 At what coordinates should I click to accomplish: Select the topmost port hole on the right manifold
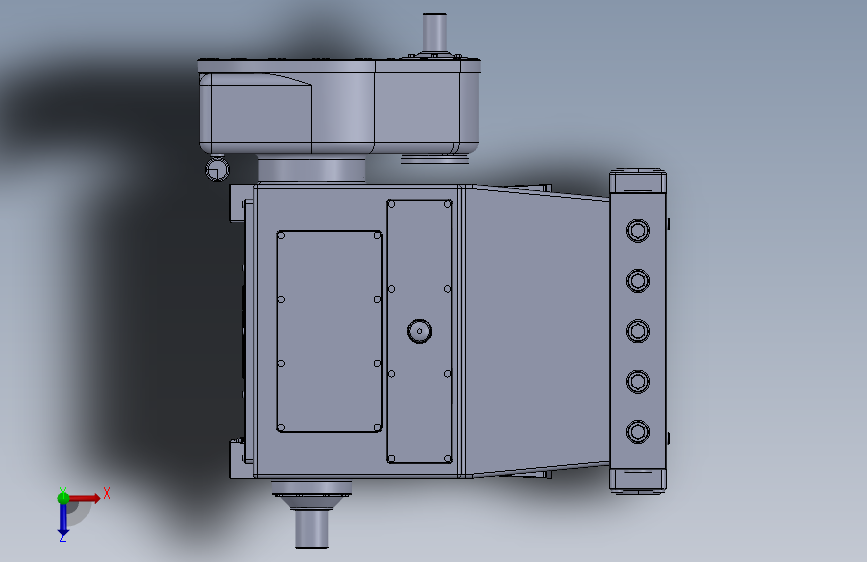[638, 230]
